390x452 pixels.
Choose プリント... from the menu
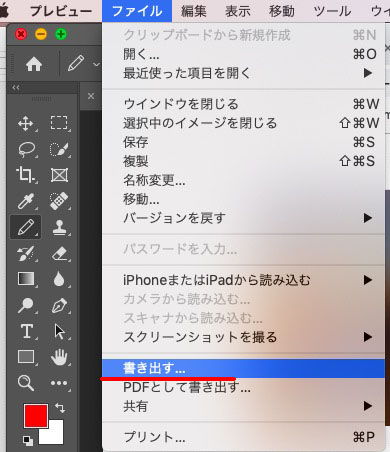[243, 437]
